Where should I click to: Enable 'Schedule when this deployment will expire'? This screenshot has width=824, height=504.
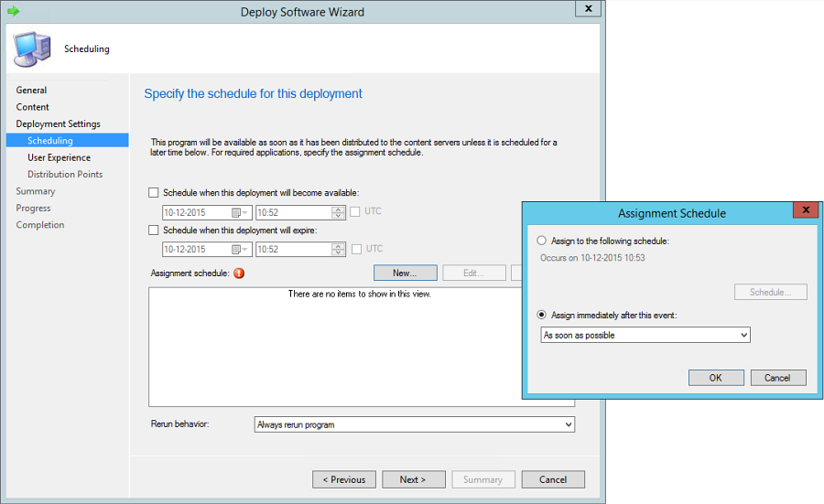pyautogui.click(x=154, y=231)
